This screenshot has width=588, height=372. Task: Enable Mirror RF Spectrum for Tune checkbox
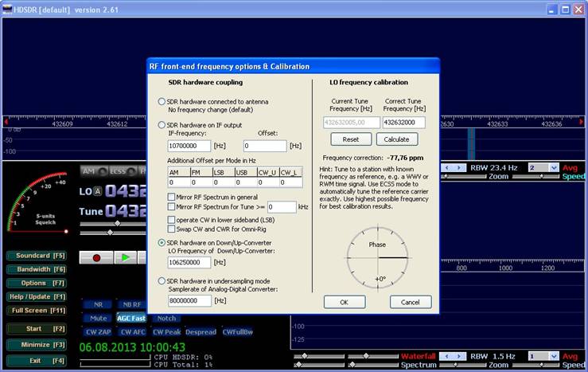171,206
